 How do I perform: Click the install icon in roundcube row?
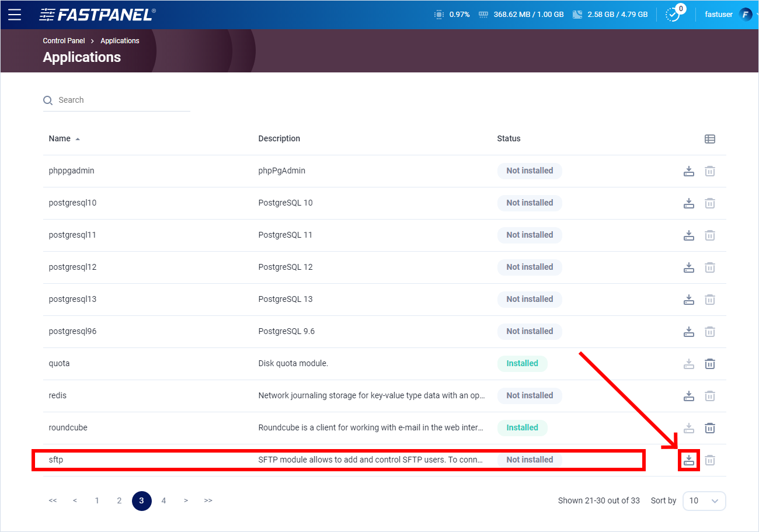689,428
